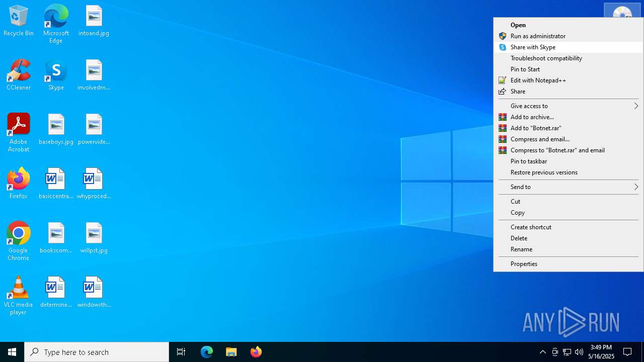Select the intoand.jpg file icon
The image size is (644, 362).
94,21
